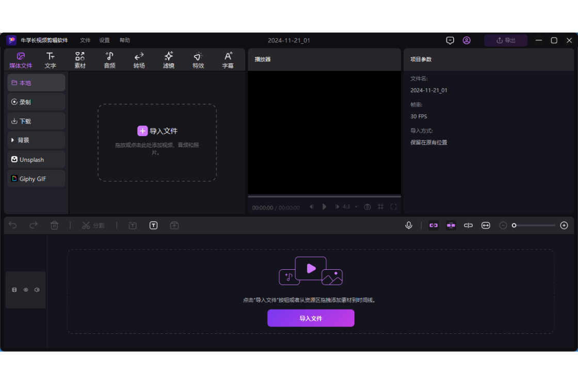Select 录制 in the media sidebar
The height and width of the screenshot is (392, 578).
pyautogui.click(x=36, y=102)
